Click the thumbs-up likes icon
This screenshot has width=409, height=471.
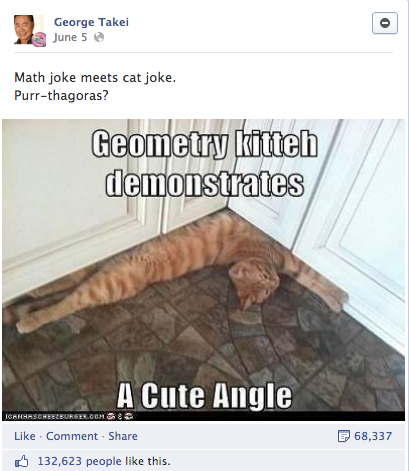click(x=22, y=461)
